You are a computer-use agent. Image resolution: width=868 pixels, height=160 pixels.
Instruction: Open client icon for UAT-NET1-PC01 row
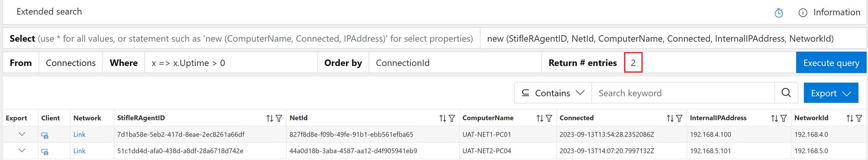click(x=45, y=135)
